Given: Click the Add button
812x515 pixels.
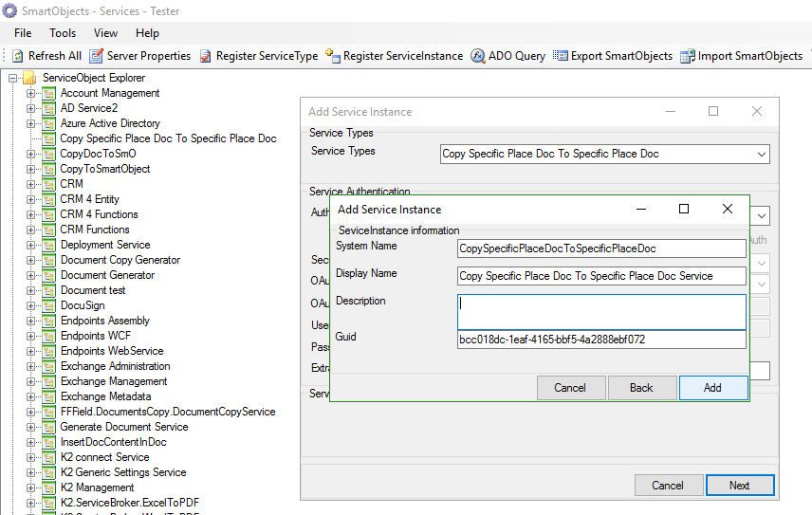Looking at the screenshot, I should tap(712, 388).
